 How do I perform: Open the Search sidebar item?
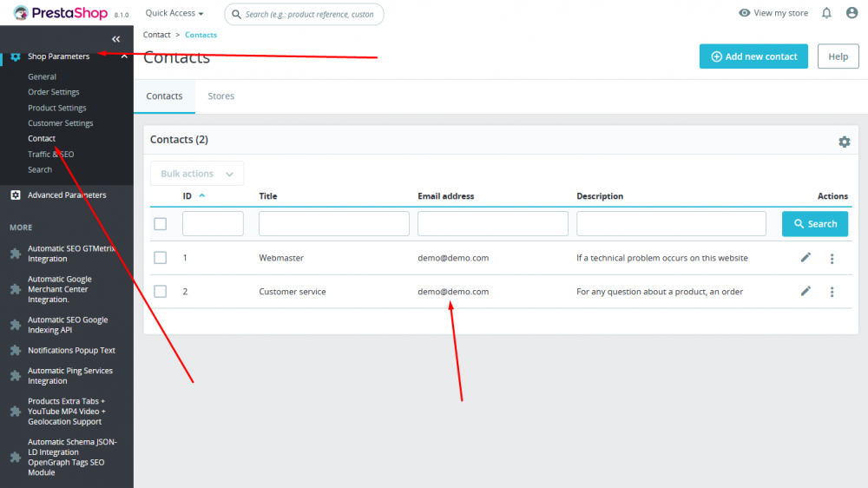coord(40,169)
